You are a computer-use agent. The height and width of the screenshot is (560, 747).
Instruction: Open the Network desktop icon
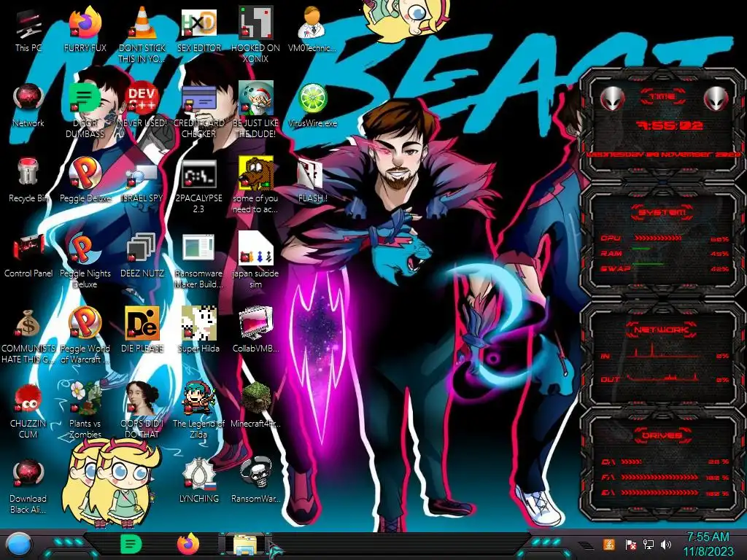pos(28,98)
